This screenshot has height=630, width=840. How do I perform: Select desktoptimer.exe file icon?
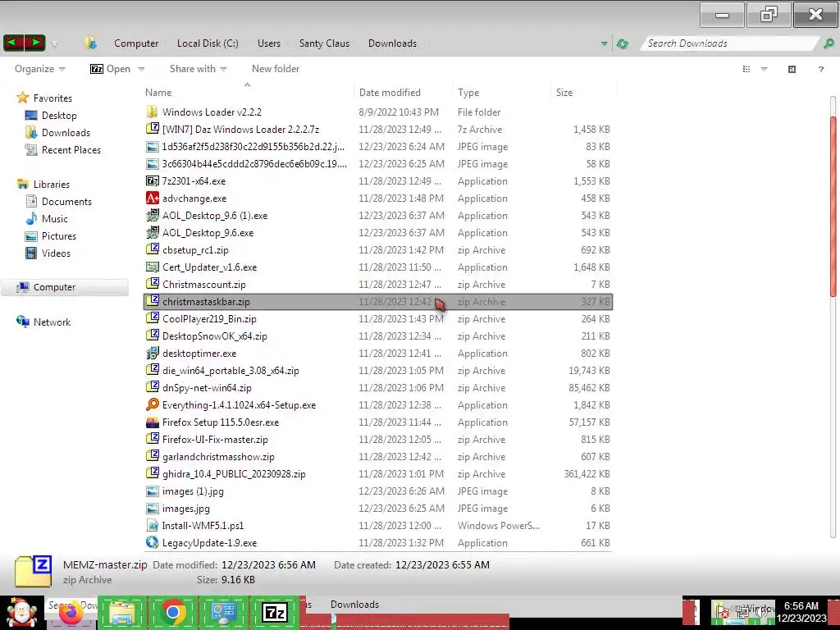point(152,353)
